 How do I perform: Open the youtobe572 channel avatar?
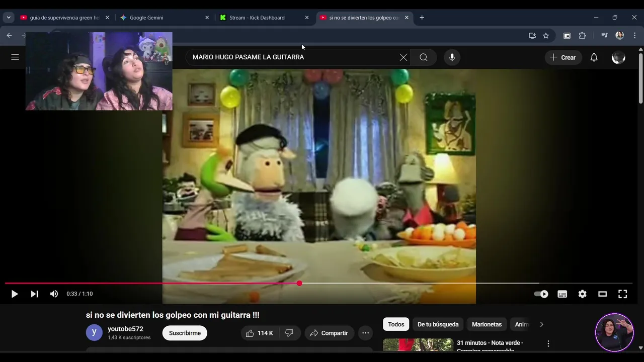94,333
